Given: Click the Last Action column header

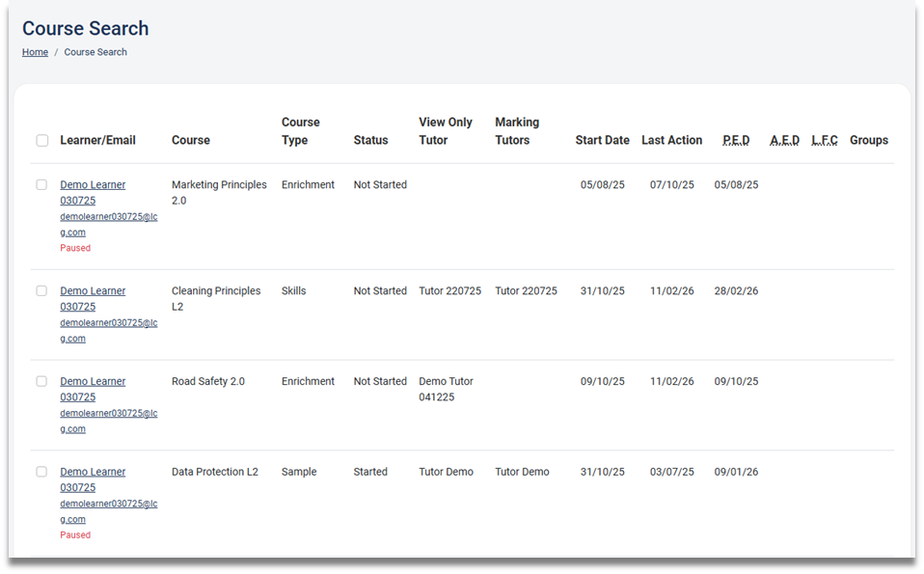Looking at the screenshot, I should [x=671, y=141].
